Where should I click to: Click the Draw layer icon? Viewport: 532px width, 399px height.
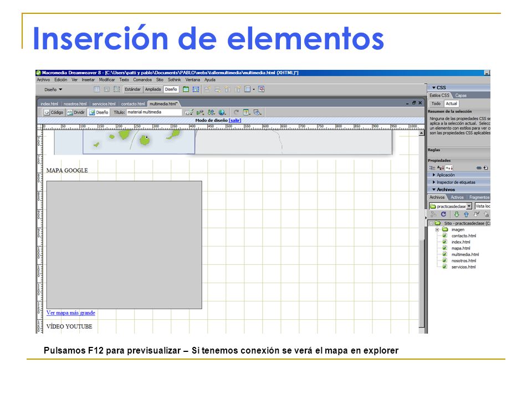[x=116, y=89]
